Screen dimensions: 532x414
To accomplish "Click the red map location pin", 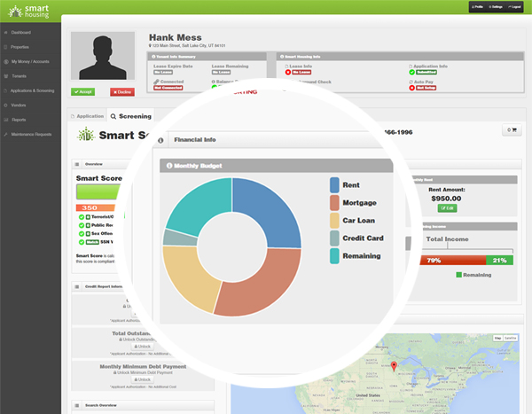I will point(394,366).
